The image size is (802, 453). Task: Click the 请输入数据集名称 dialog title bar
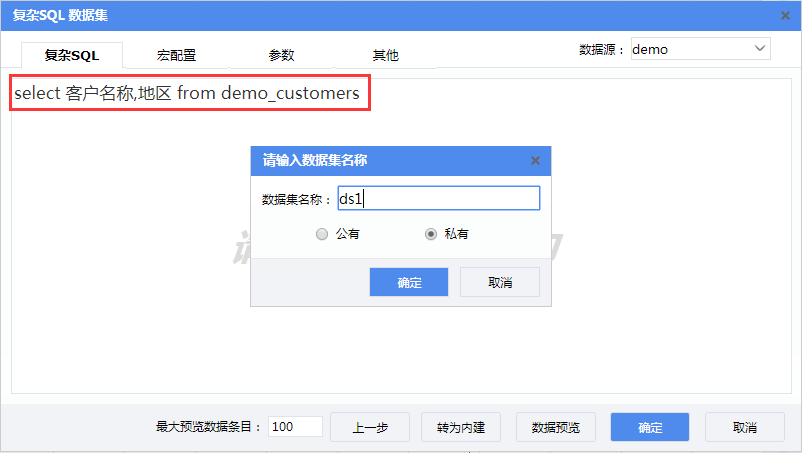380,160
